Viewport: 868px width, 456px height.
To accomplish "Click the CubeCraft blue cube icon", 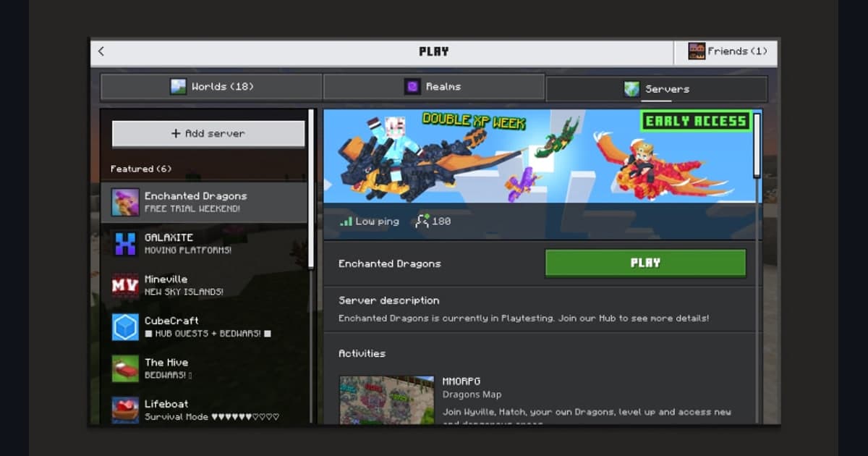I will click(125, 327).
